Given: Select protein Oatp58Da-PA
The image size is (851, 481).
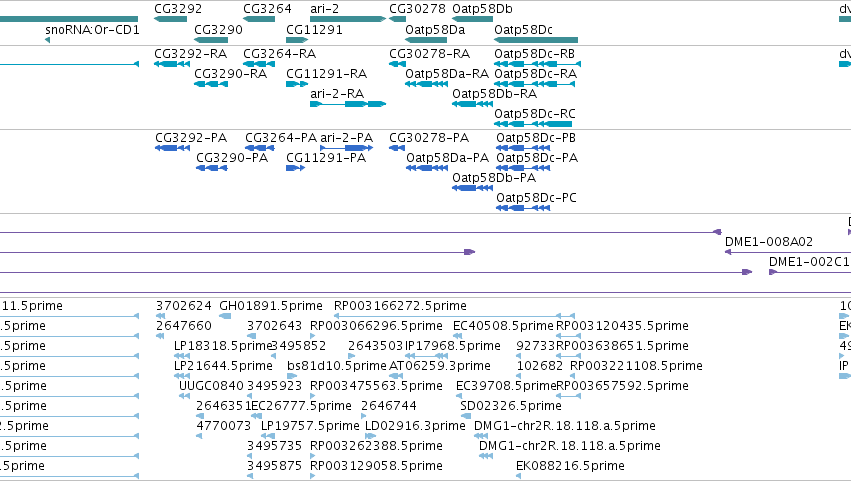Looking at the screenshot, I should 447,158.
